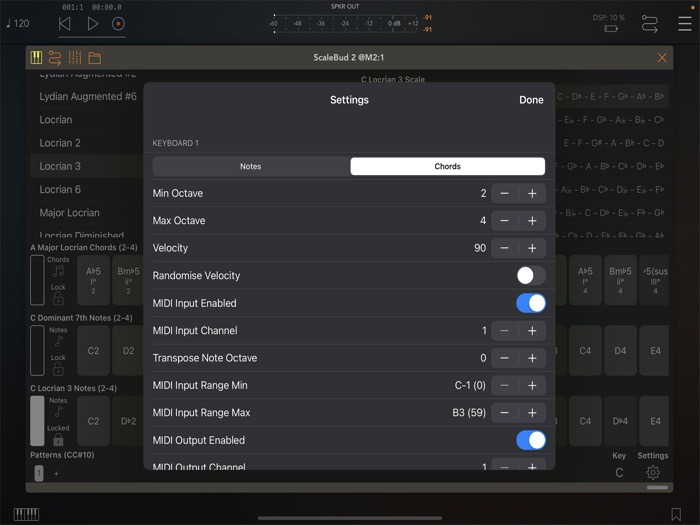Click the Locrian 3 keyboard velocity strip

(37, 421)
